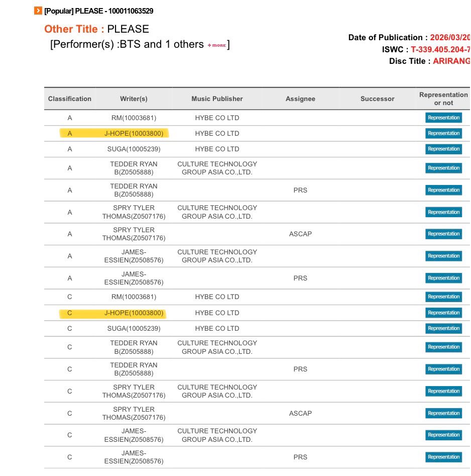Open Representation for A-class Tedder Ryan Culture Technology row
This screenshot has width=471, height=476.
(x=443, y=168)
